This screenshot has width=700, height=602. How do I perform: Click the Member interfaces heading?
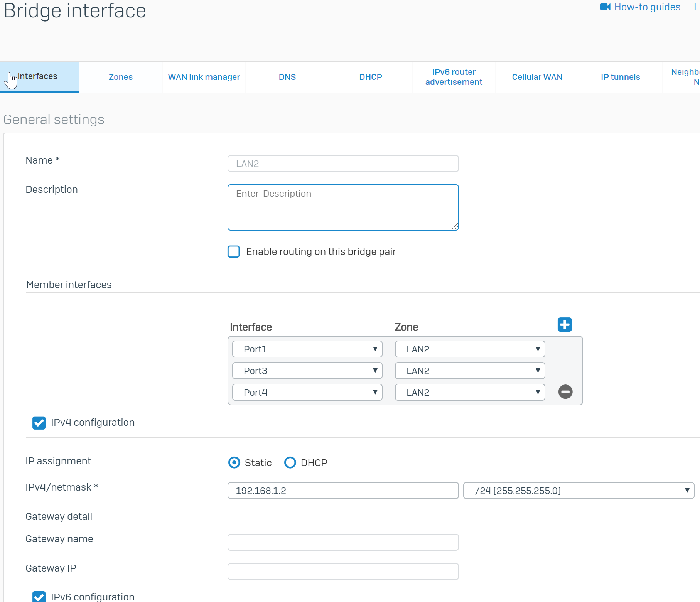point(69,285)
